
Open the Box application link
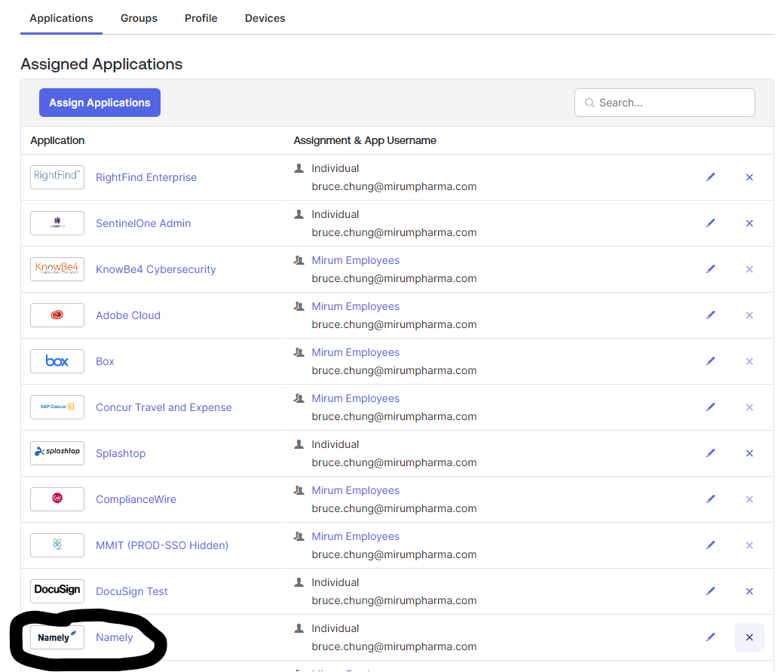coord(105,361)
